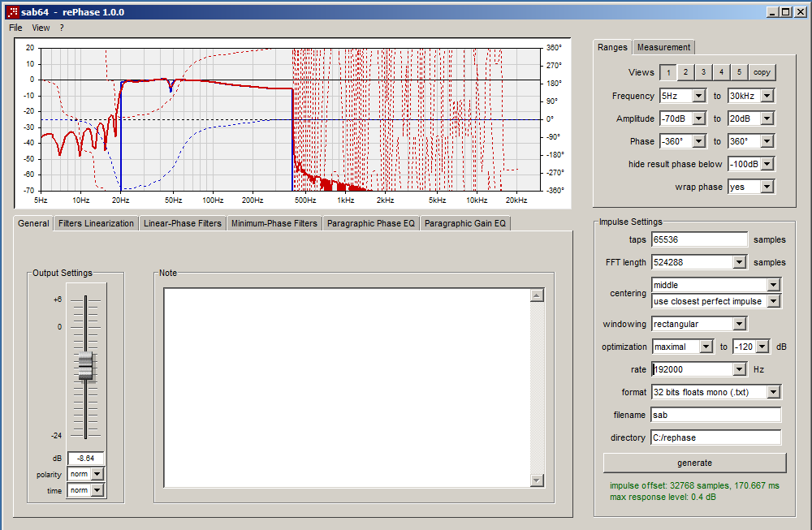Click the copy views button
The image size is (812, 530).
[762, 72]
